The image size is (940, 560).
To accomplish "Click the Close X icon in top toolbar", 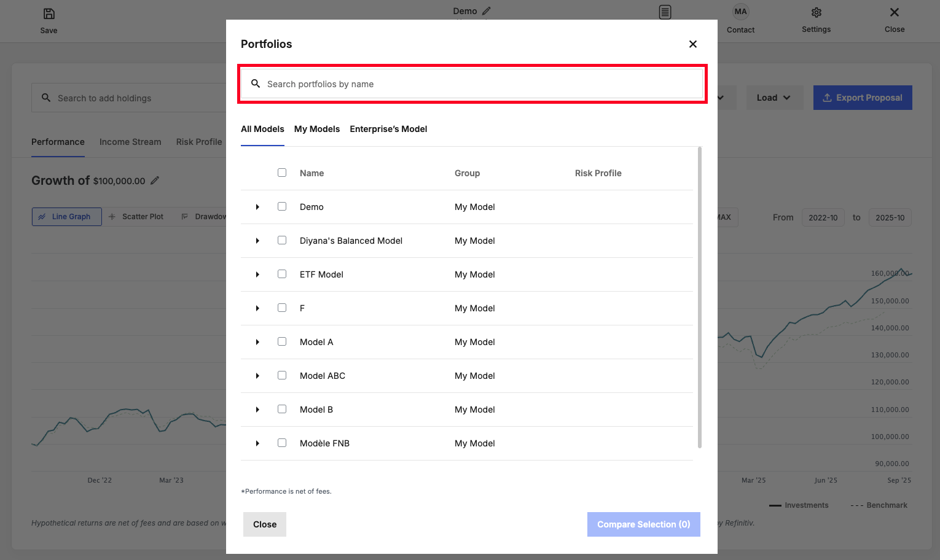I will [895, 12].
